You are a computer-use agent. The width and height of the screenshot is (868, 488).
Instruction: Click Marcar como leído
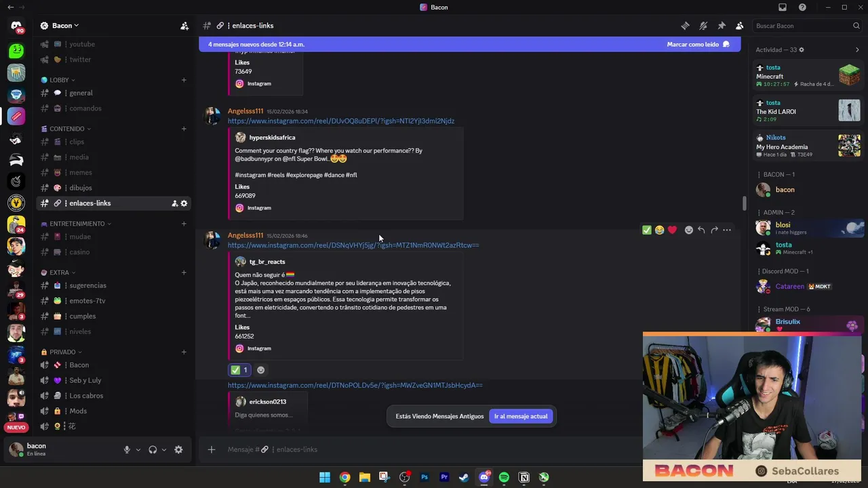click(x=698, y=44)
